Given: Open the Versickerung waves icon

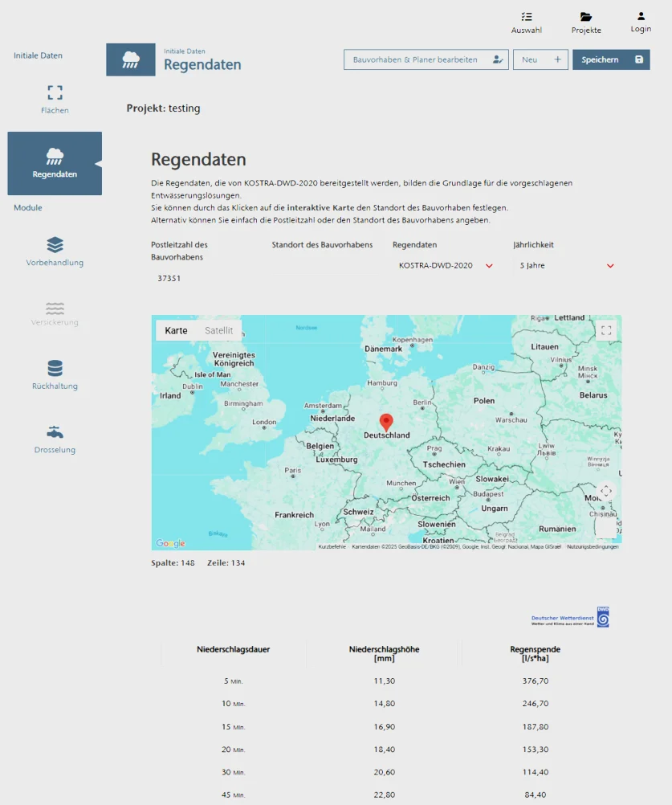Looking at the screenshot, I should [x=55, y=308].
